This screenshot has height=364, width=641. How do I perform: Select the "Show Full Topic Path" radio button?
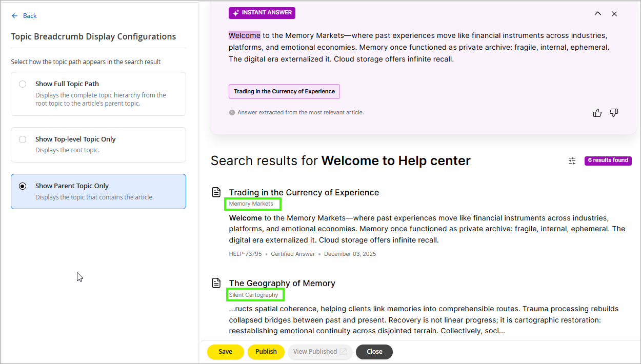[22, 84]
